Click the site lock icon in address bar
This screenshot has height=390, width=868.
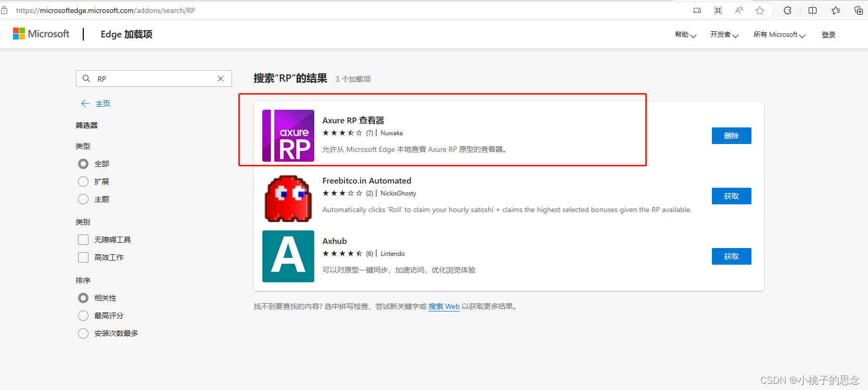tap(5, 10)
